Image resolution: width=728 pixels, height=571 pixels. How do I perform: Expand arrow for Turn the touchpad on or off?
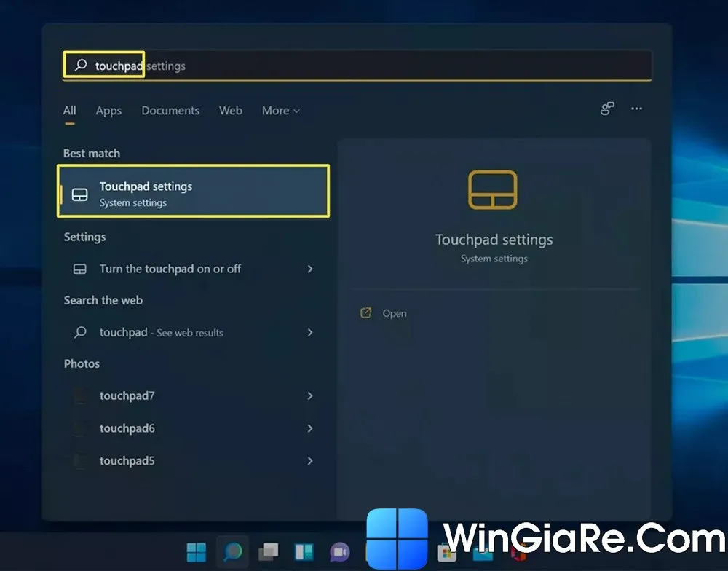coord(310,269)
